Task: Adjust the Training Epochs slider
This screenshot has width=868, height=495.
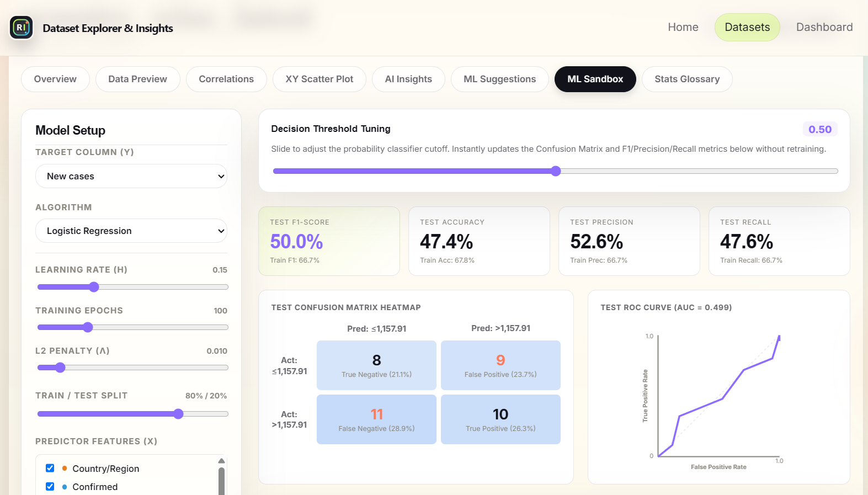Action: point(132,327)
